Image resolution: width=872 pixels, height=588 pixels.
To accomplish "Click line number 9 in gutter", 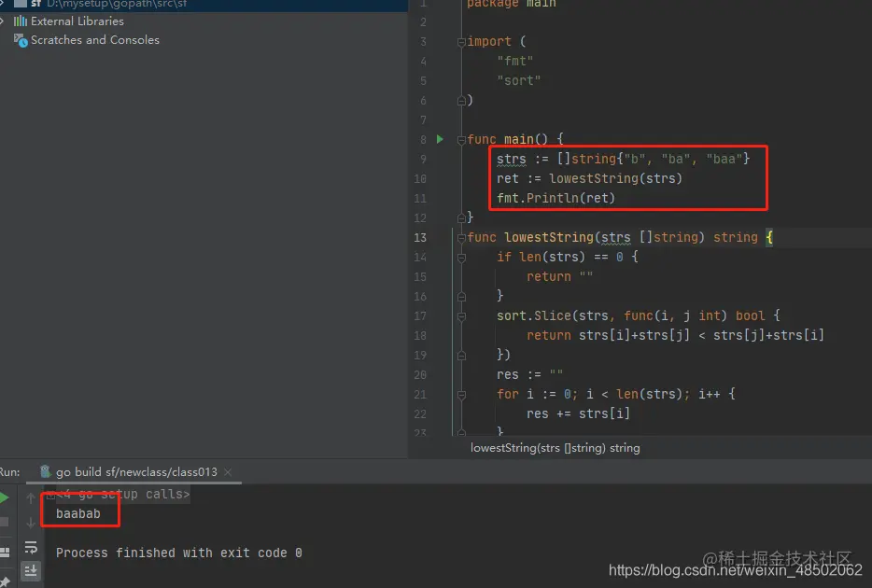I will click(423, 160).
